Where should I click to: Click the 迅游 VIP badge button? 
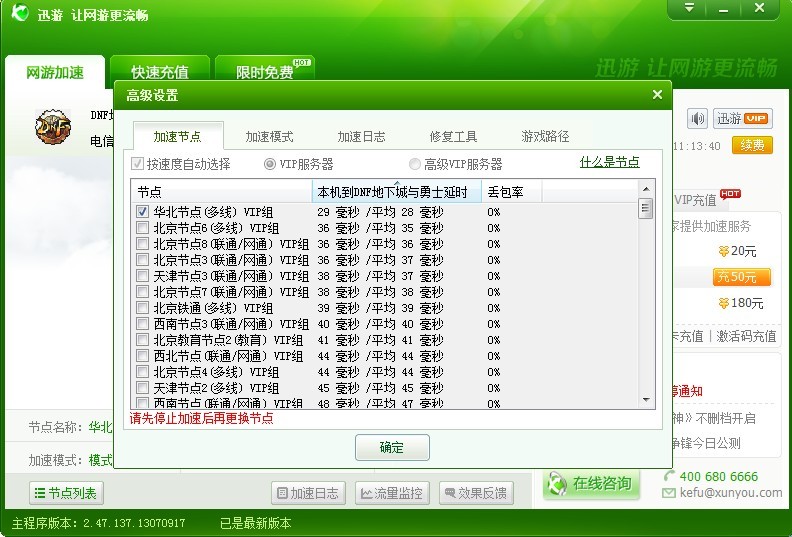(x=742, y=119)
